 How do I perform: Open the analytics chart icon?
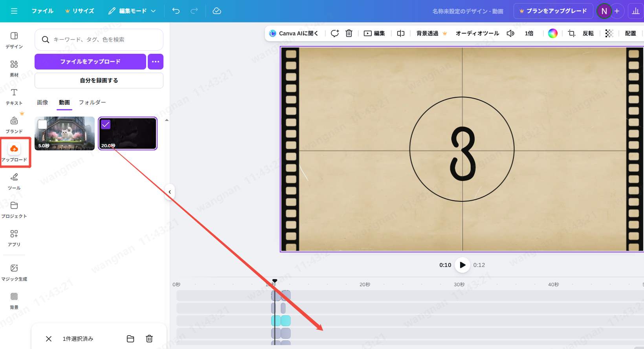[x=636, y=11]
